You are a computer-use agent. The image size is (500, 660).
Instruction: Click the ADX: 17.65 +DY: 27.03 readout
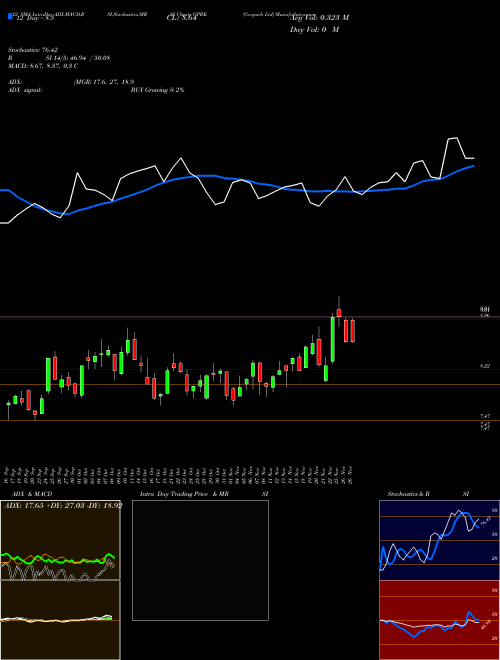pos(63,505)
